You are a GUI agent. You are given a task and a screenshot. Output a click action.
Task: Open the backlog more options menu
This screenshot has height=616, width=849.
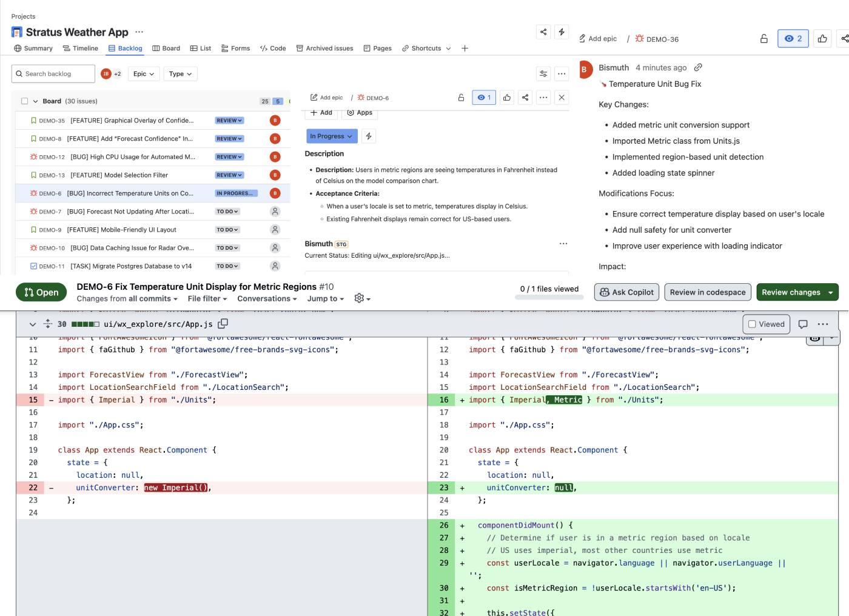pyautogui.click(x=562, y=74)
